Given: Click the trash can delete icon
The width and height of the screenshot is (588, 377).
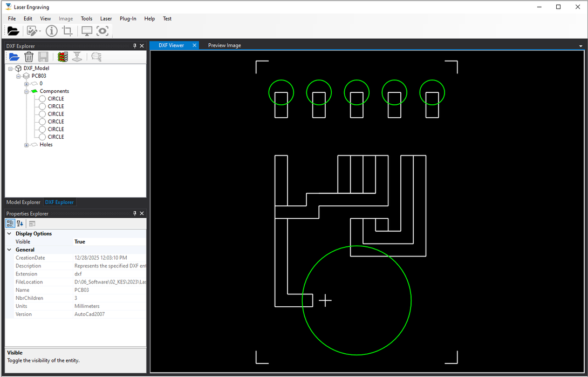Looking at the screenshot, I should [29, 57].
